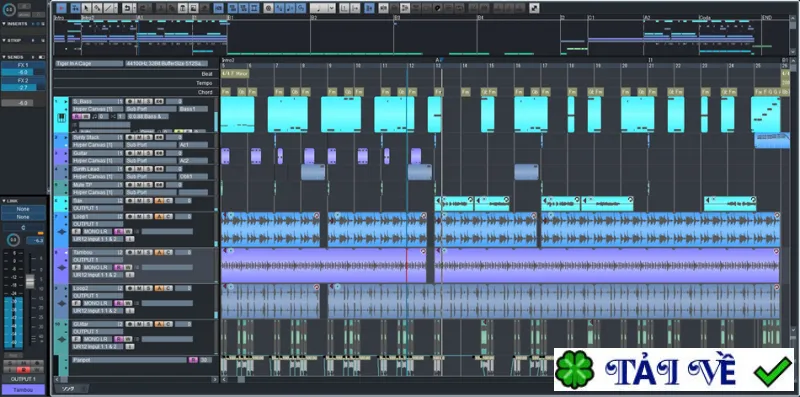The image size is (800, 397).
Task: Click the pan knob in the channel strip
Action: (13, 240)
